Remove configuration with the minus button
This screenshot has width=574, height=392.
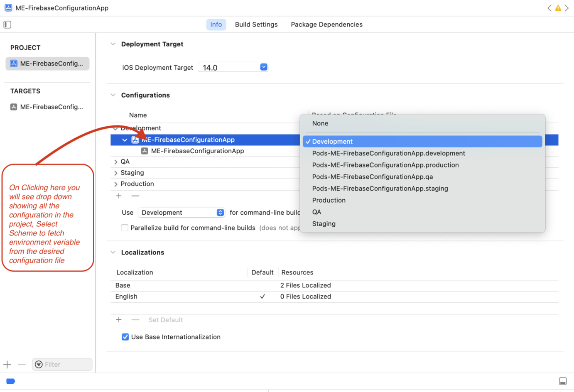point(135,196)
